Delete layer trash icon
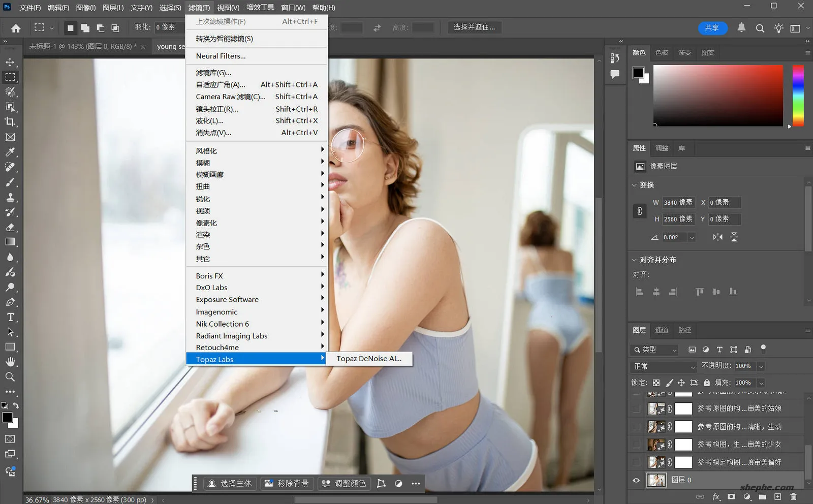Viewport: 813px width, 504px height. pyautogui.click(x=793, y=496)
